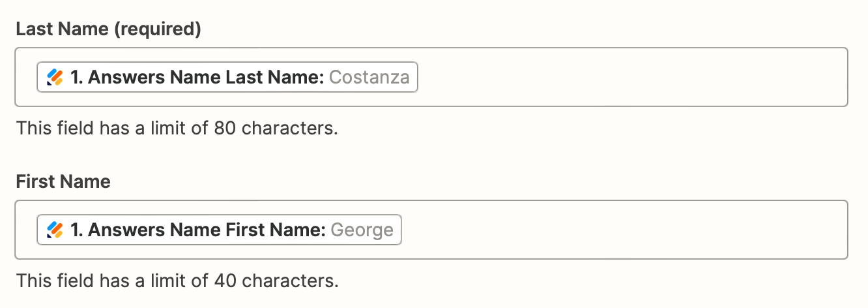Click the word 'characters' in the 40 limit hint

[x=291, y=281]
